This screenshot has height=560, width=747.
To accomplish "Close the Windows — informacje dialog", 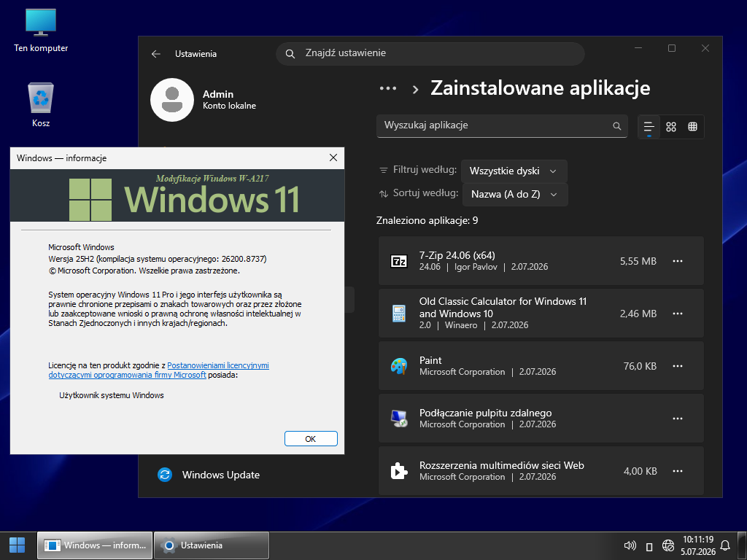I will pos(333,157).
